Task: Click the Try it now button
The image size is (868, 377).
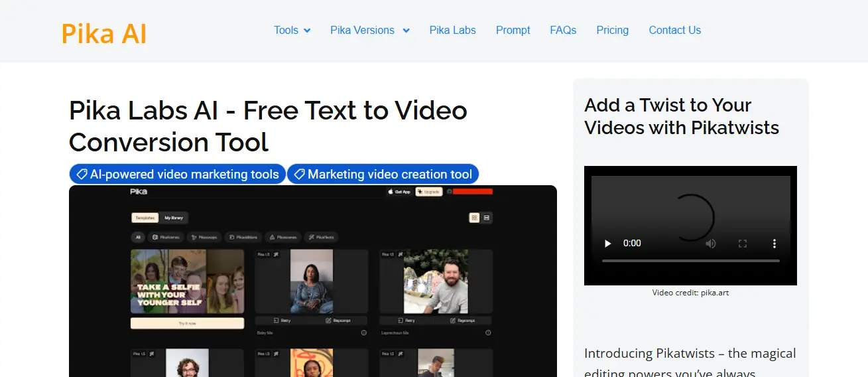Action: (x=187, y=323)
